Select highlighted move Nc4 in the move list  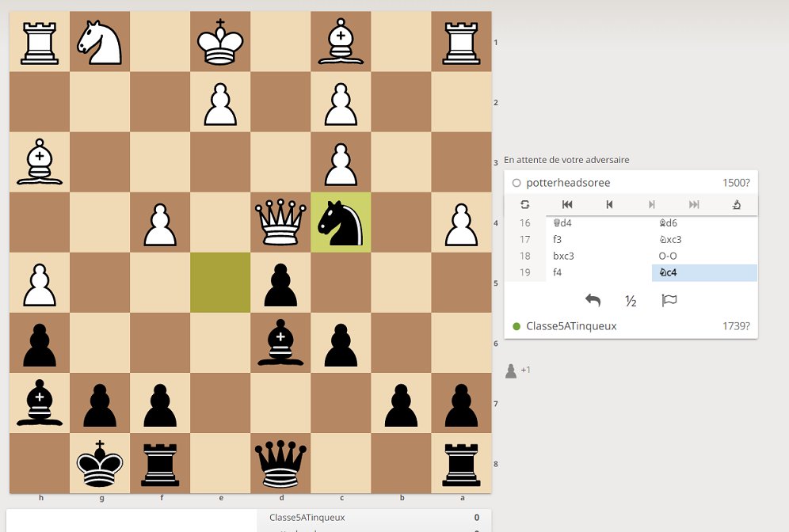tap(704, 272)
